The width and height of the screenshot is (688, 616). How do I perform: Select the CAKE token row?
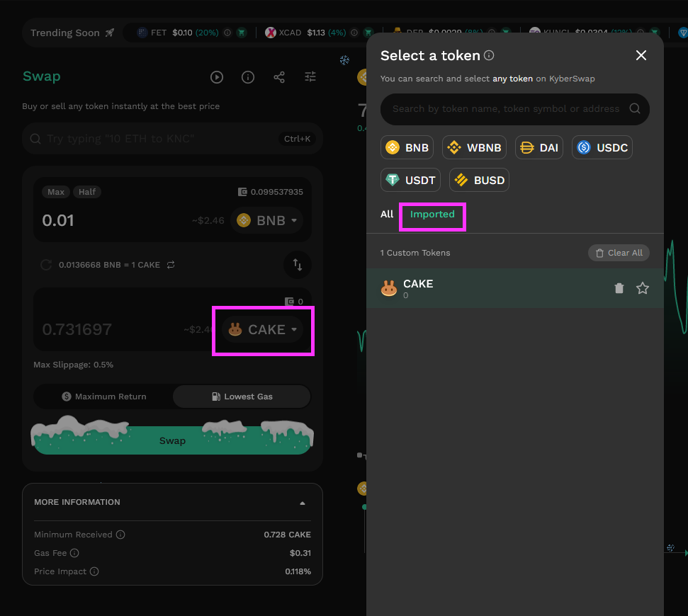point(514,288)
